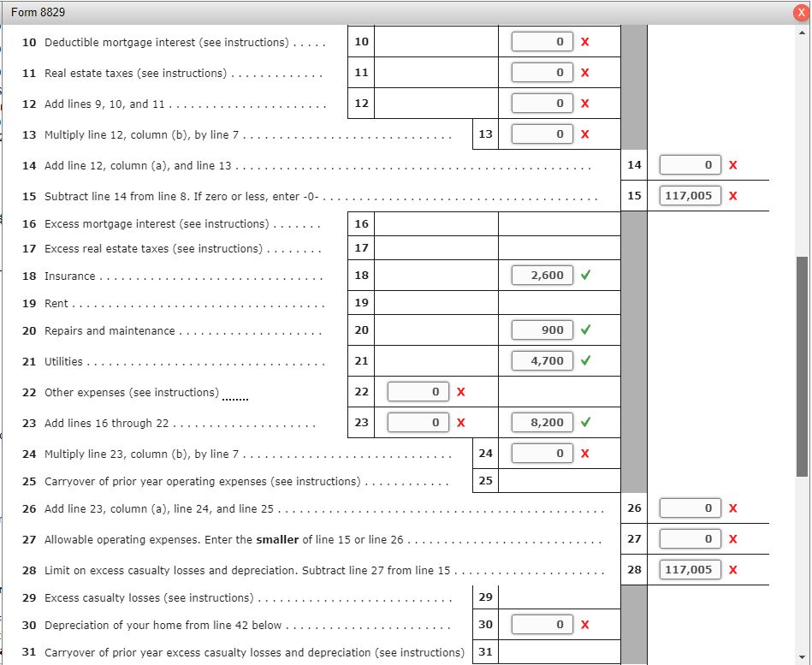
Task: Click line 11 real estate taxes field
Action: click(x=542, y=73)
